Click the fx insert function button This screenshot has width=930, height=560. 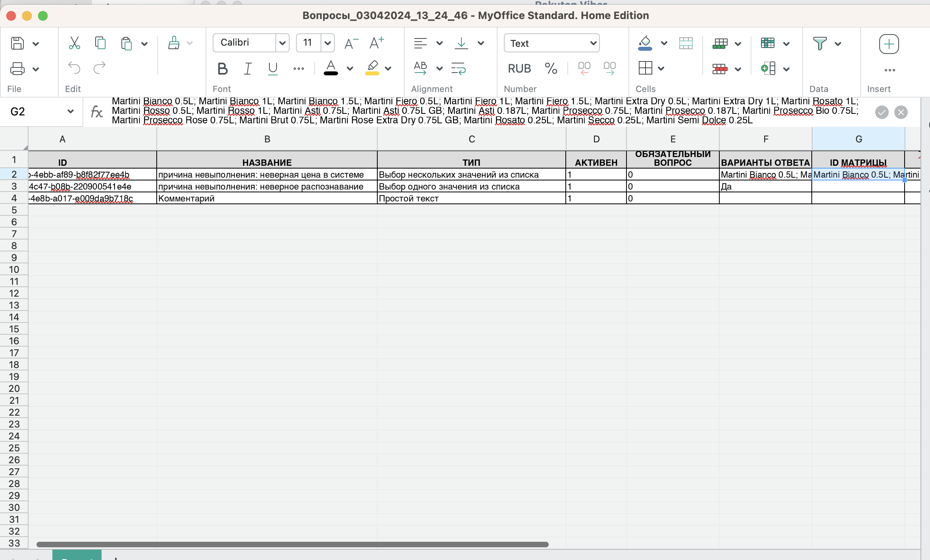(96, 112)
